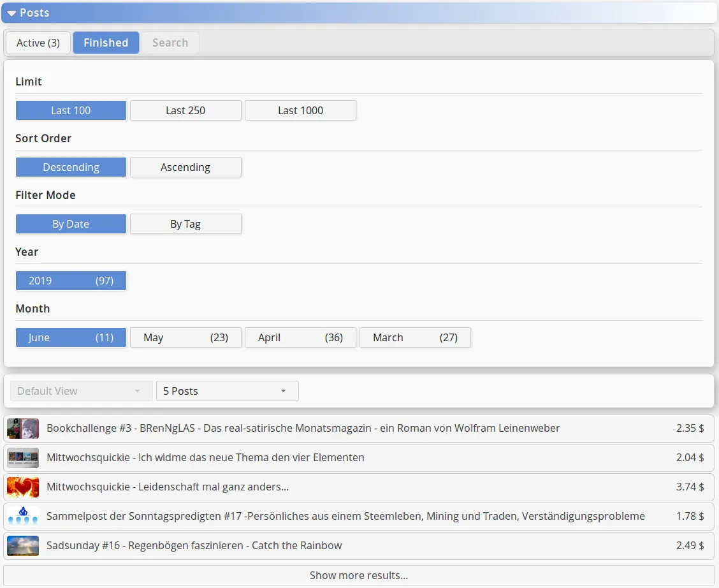Click the Limit heading
The image size is (719, 588).
point(29,82)
